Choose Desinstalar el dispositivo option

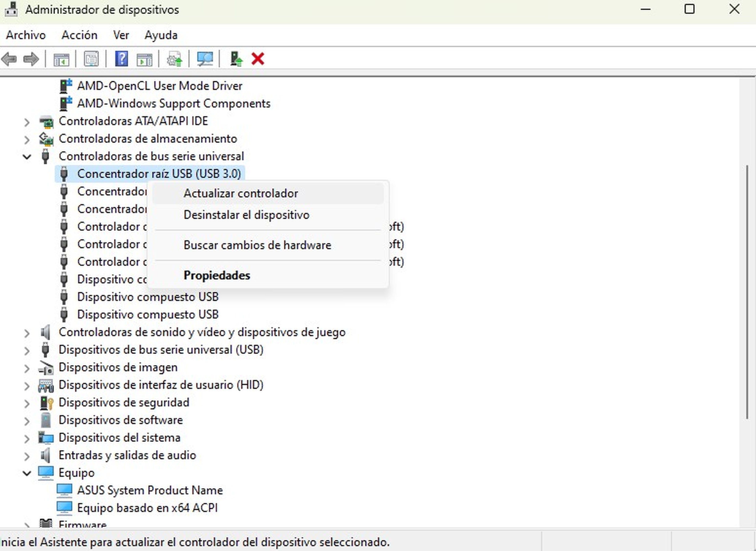click(x=246, y=215)
